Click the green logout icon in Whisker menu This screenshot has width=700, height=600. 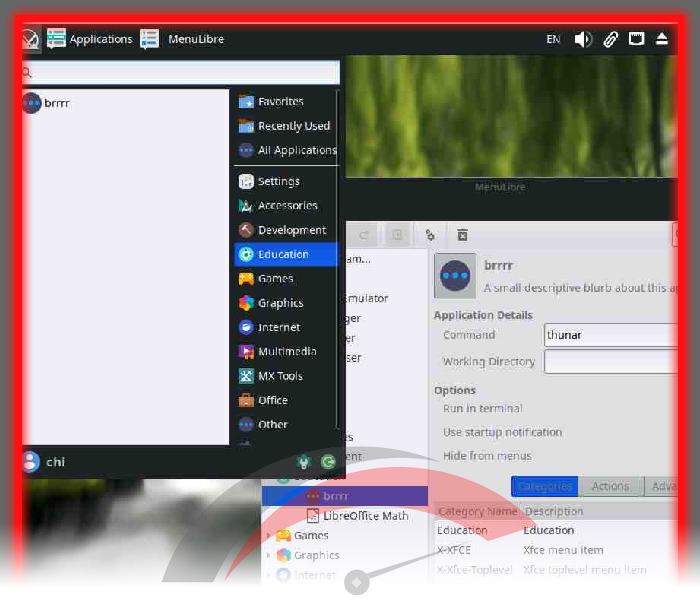(328, 462)
